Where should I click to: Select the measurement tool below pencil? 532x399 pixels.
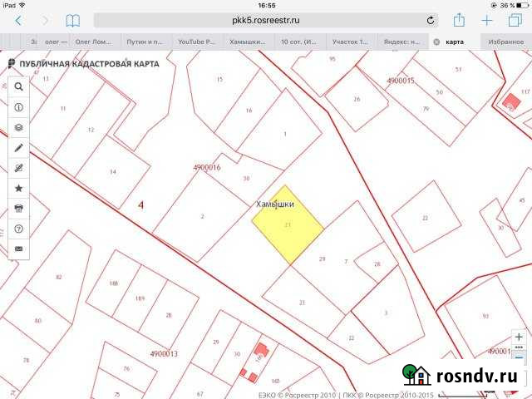(19, 168)
